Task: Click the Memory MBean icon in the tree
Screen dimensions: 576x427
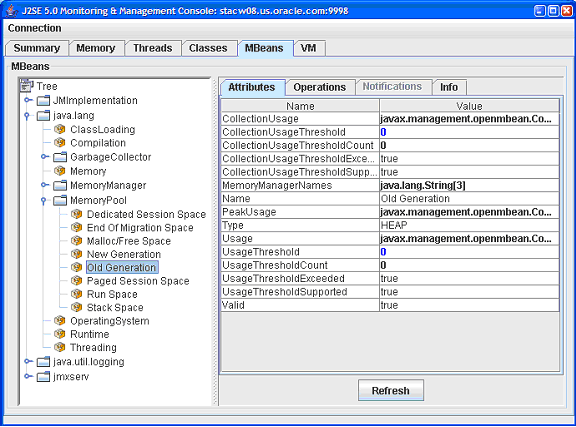Action: coord(60,171)
